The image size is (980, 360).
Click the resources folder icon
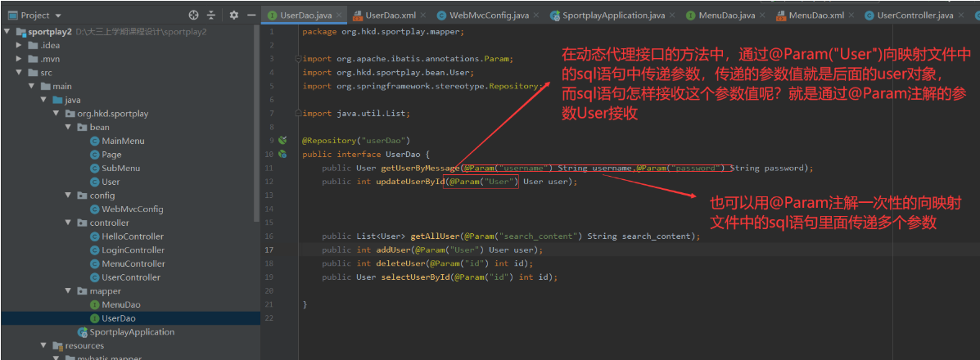[58, 345]
